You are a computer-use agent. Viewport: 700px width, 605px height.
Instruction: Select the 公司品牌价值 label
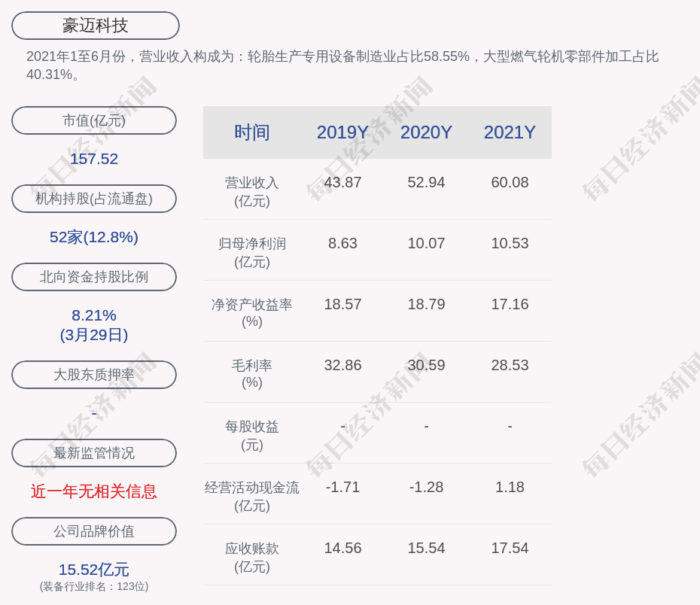[x=94, y=531]
